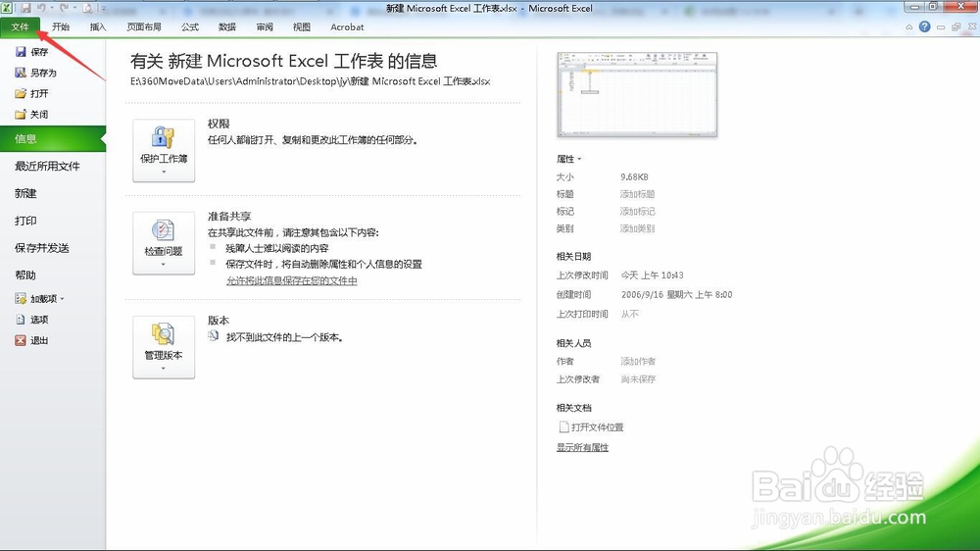Restore down the workbook window in ribbon bar
The height and width of the screenshot is (551, 980).
click(956, 26)
